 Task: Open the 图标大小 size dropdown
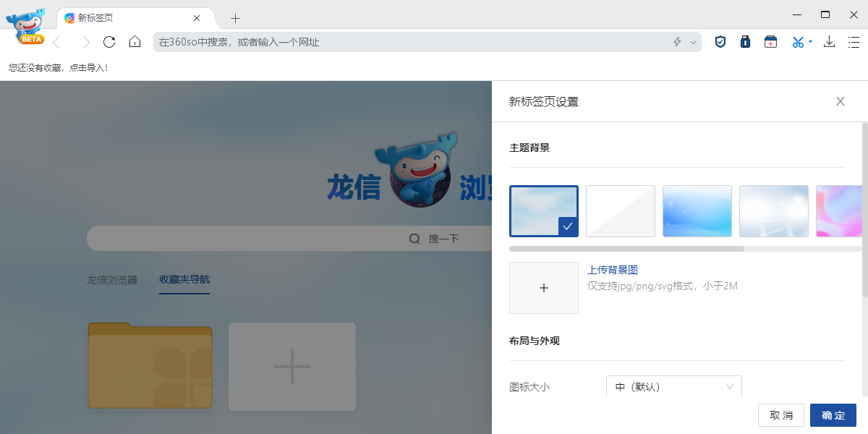pyautogui.click(x=673, y=386)
